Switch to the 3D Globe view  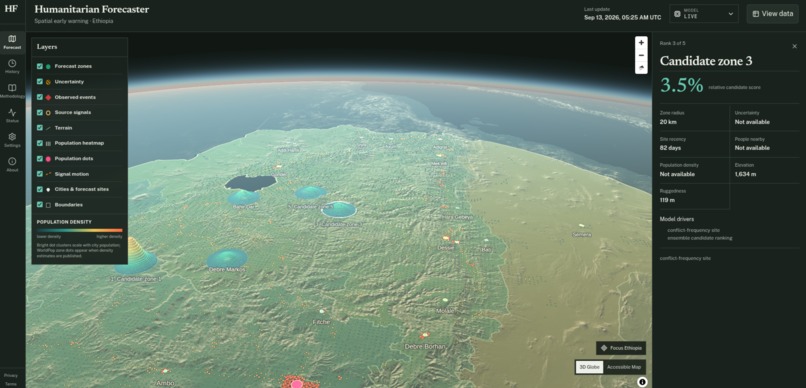tap(589, 367)
